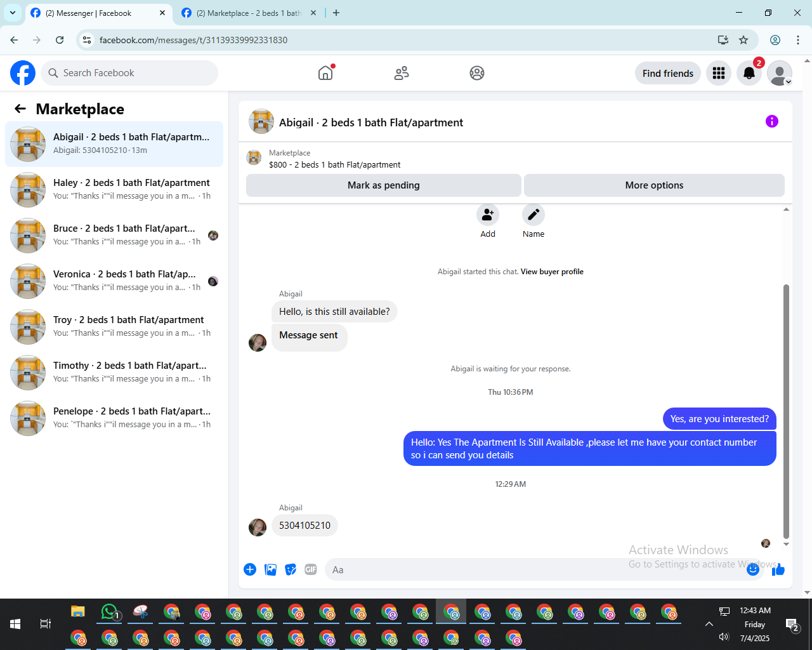This screenshot has width=812, height=650.
Task: Click the header listing photo next to Abigail
Action: click(261, 121)
